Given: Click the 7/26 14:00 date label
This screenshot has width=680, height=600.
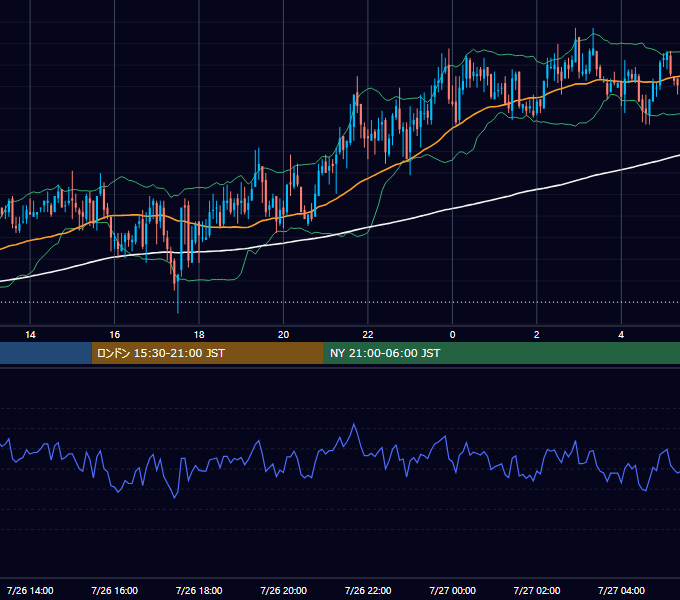Looking at the screenshot, I should point(30,590).
